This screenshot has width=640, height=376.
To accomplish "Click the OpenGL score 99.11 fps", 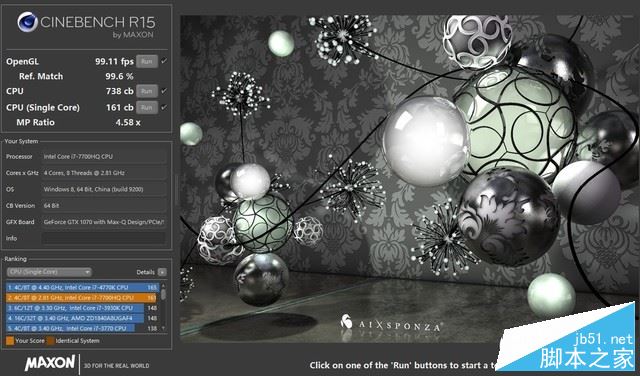I will 114,62.
